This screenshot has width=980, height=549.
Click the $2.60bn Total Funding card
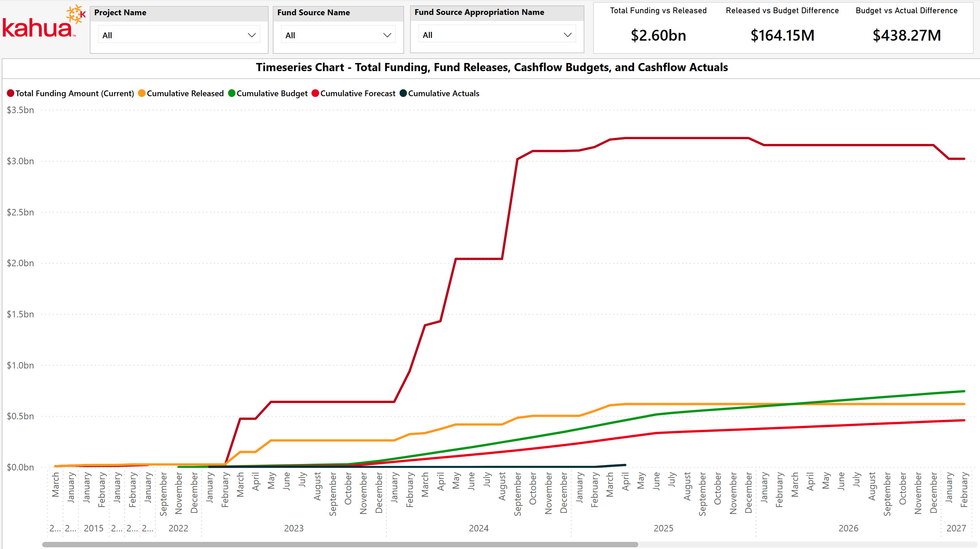pos(658,35)
